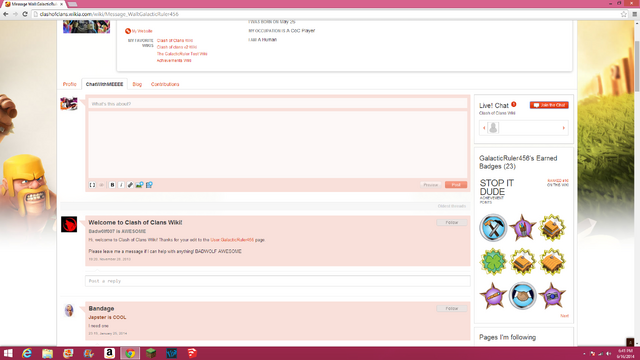Launch Internet Explorer from the taskbar
This screenshot has width=640, height=360.
pos(27,353)
